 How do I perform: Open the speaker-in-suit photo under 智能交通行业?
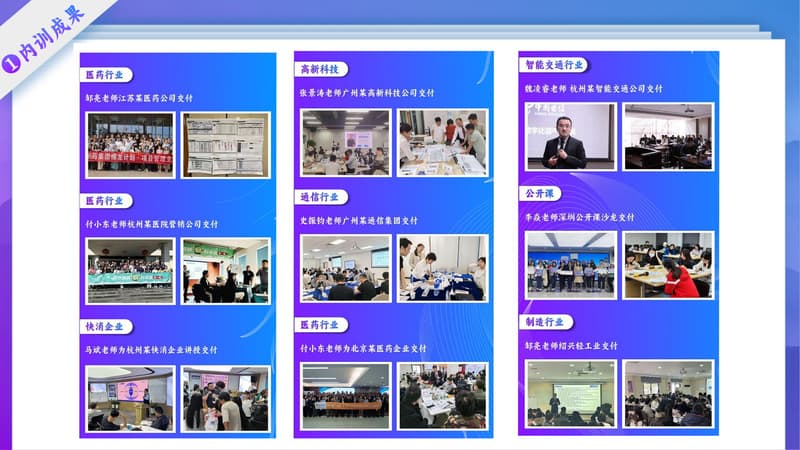pyautogui.click(x=571, y=136)
